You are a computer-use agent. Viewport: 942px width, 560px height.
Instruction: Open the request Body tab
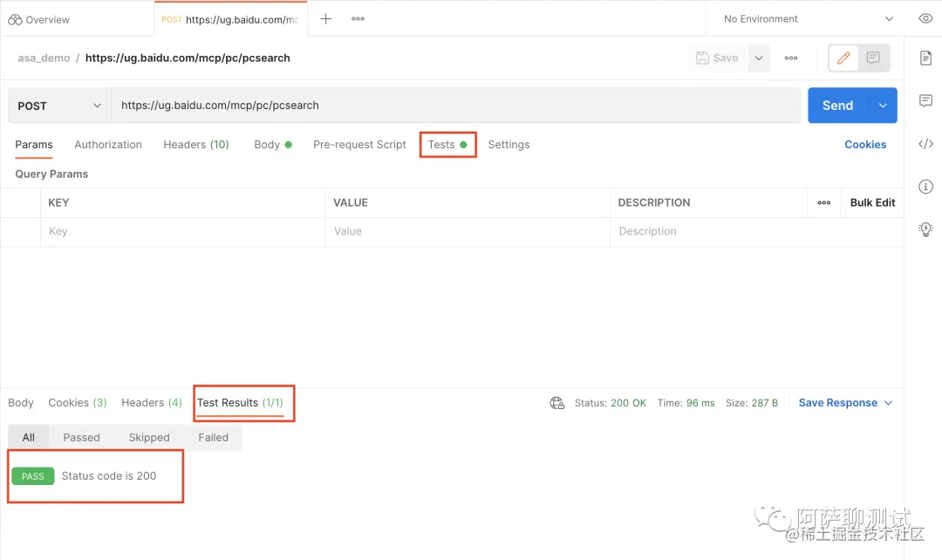click(x=273, y=145)
